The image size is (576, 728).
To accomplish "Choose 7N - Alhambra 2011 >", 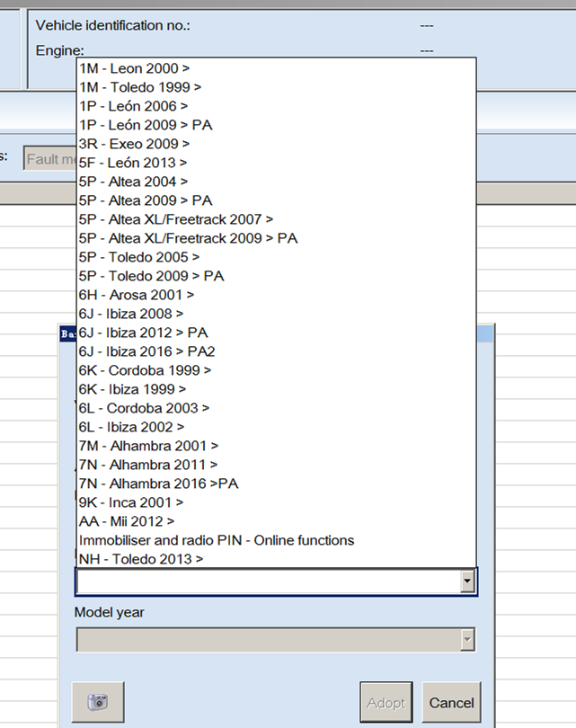I will [x=276, y=465].
